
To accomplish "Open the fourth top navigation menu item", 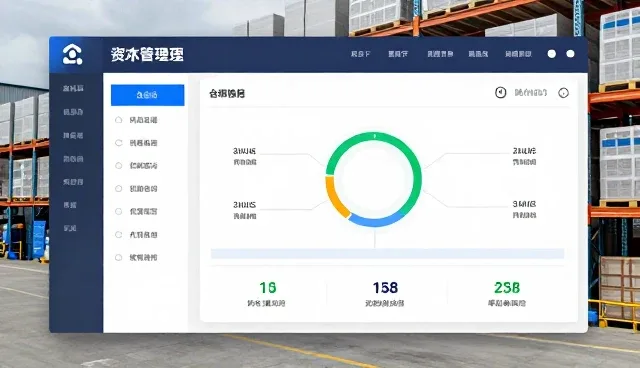I will (x=478, y=54).
